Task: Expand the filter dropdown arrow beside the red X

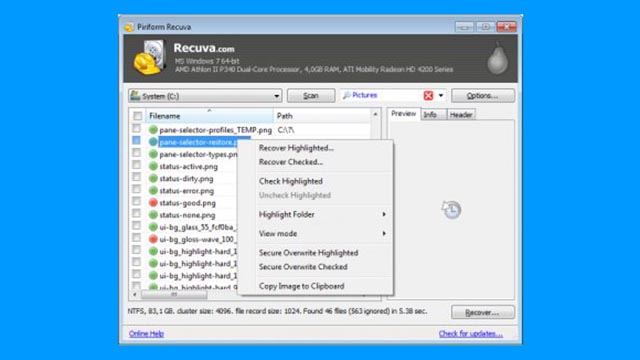Action: coord(441,96)
